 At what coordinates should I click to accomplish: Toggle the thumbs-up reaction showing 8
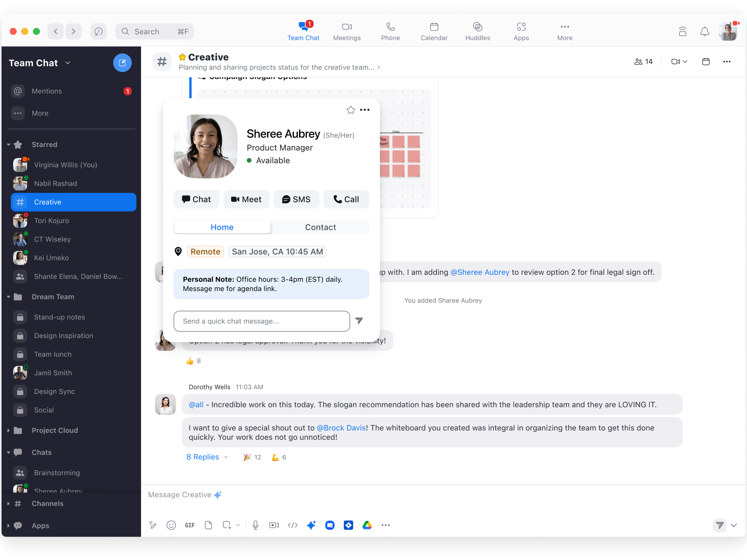(x=193, y=360)
